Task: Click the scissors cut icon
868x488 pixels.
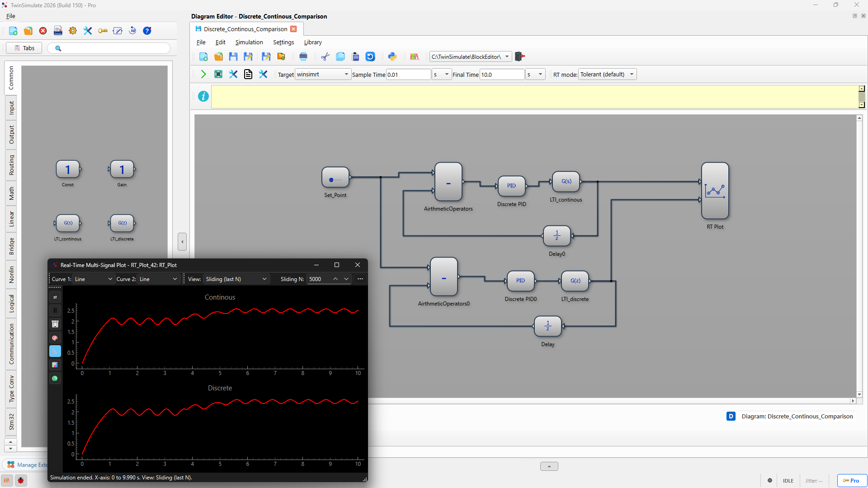Action: click(x=325, y=56)
